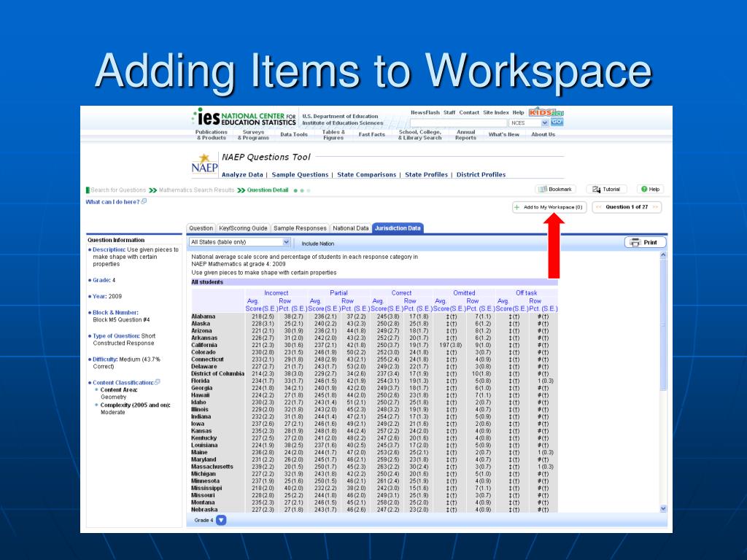This screenshot has width=747, height=560.
Task: Switch to the National Data tab
Action: pyautogui.click(x=351, y=228)
